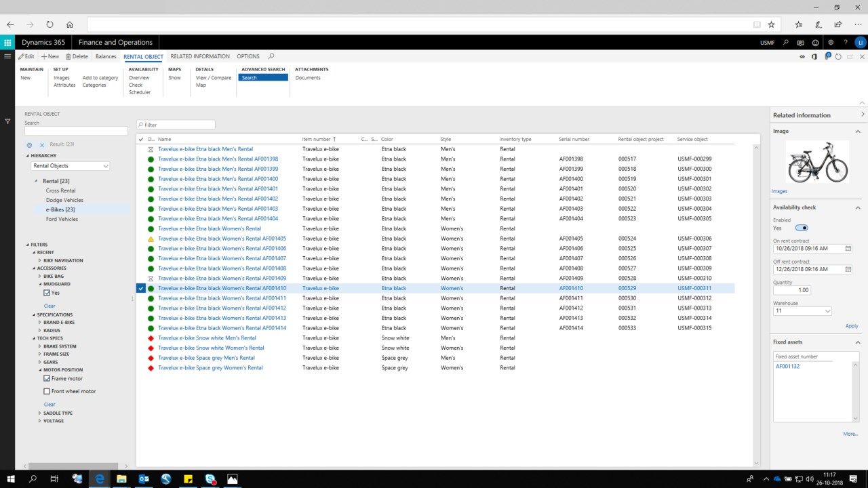Click the Quantity field showing 1.00
The image size is (868, 488).
tap(791, 290)
